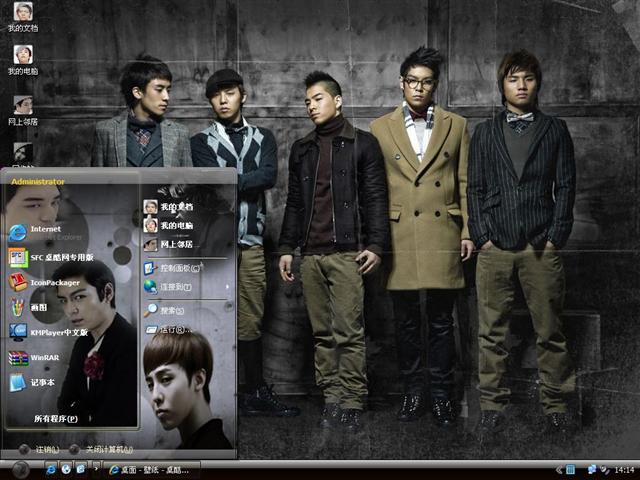
Task: Open 画图 paint program
Action: [29, 307]
